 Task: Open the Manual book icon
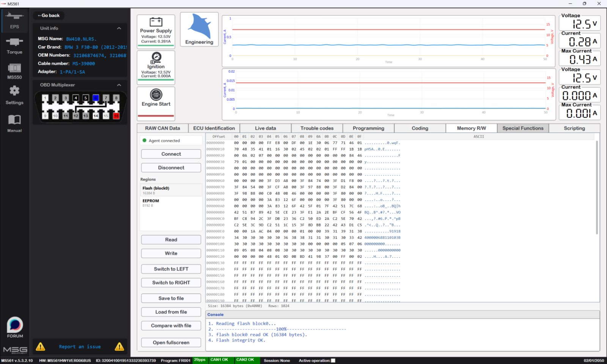click(14, 123)
